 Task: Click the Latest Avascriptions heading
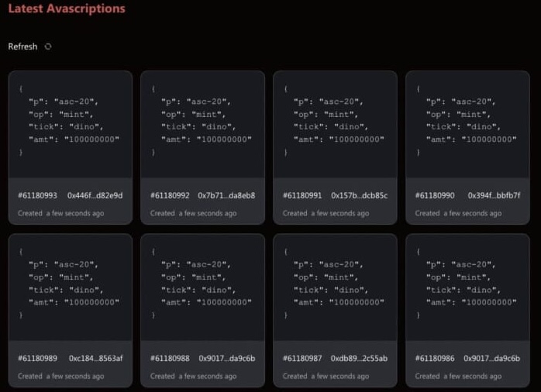[67, 9]
